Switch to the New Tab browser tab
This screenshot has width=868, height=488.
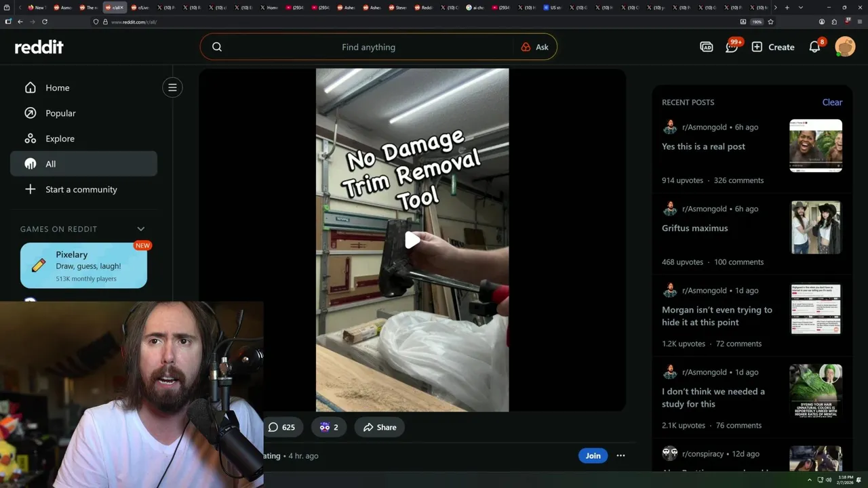pyautogui.click(x=37, y=7)
